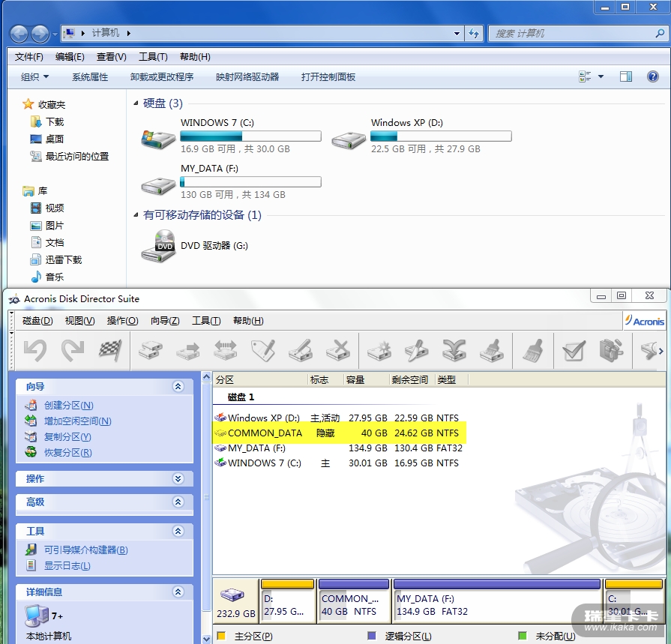Open the address bar history dropdown

coord(457,34)
